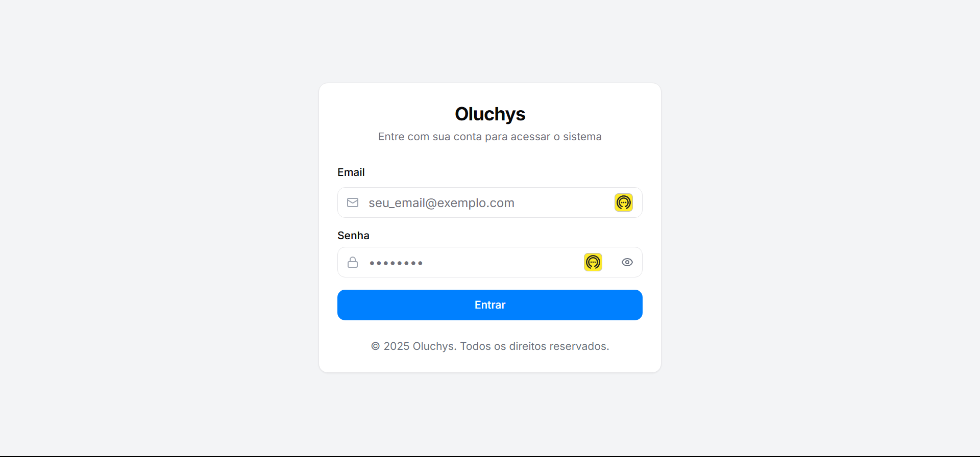The width and height of the screenshot is (980, 457).
Task: Click '2025 Oluchys' in the footer
Action: tap(419, 346)
